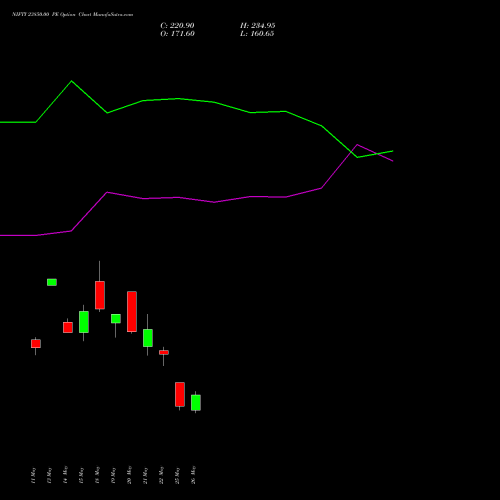Click the 11 May date axis label
This screenshot has width=500, height=500.
click(33, 475)
